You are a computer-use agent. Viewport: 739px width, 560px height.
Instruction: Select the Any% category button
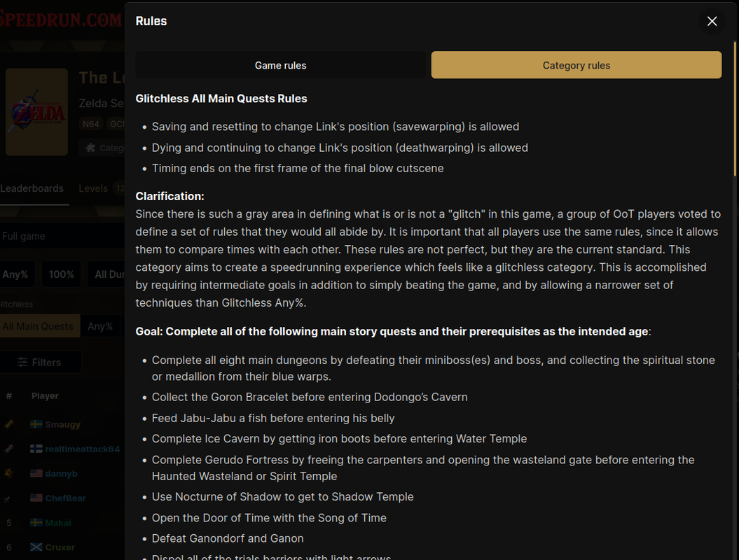point(16,274)
